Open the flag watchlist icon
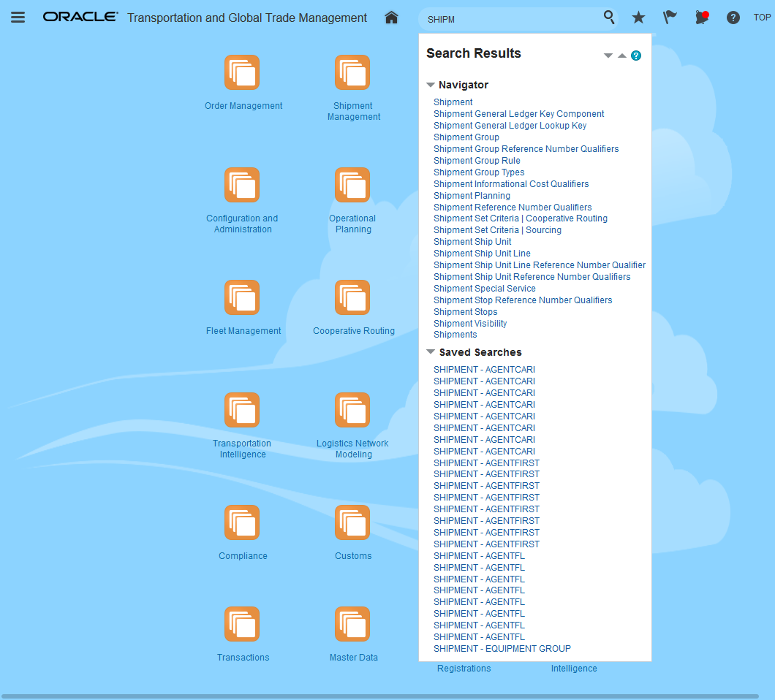This screenshot has height=700, width=775. click(x=670, y=18)
